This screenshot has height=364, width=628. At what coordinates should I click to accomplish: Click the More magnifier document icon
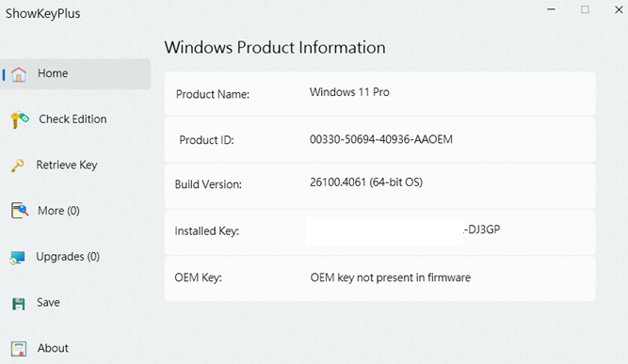click(x=20, y=211)
